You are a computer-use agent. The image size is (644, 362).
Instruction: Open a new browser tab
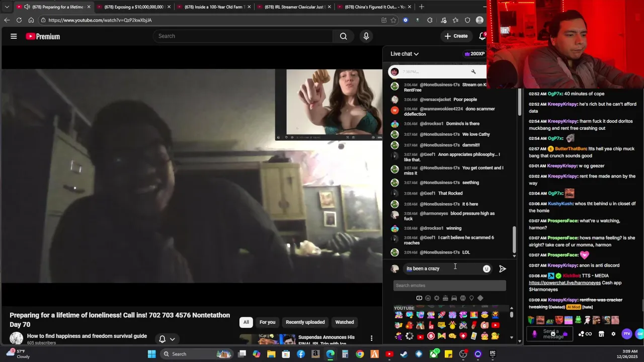pos(422,7)
